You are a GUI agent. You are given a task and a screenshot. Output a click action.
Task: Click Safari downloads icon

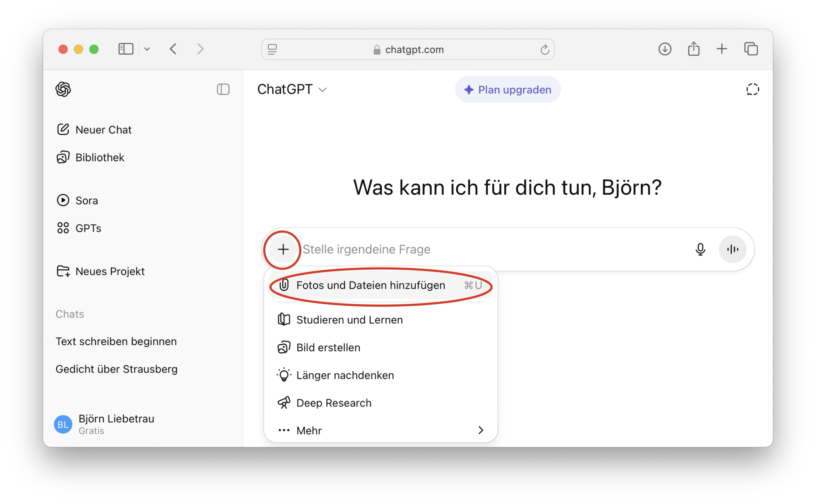click(x=665, y=49)
